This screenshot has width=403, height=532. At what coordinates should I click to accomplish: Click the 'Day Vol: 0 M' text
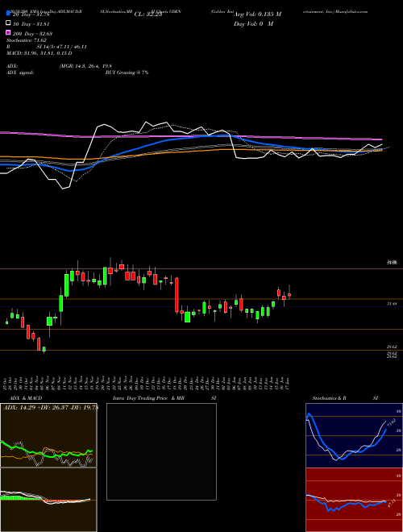[253, 23]
